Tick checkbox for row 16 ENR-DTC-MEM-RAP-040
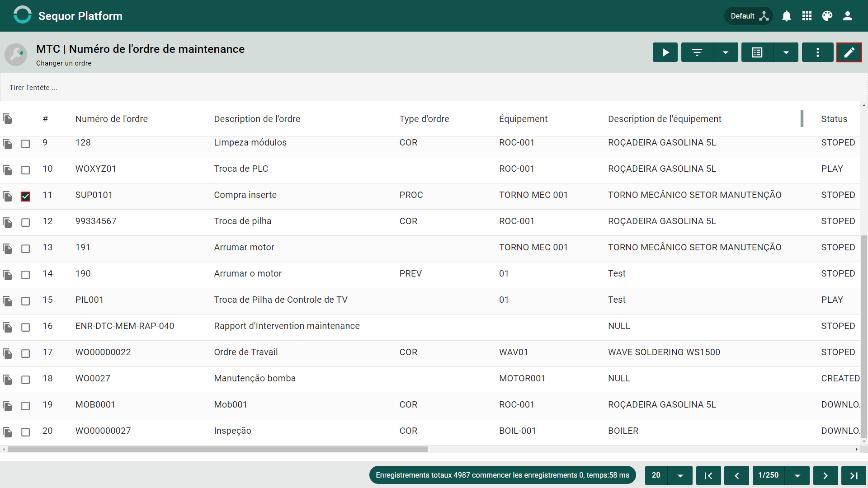The height and width of the screenshot is (488, 868). [26, 327]
